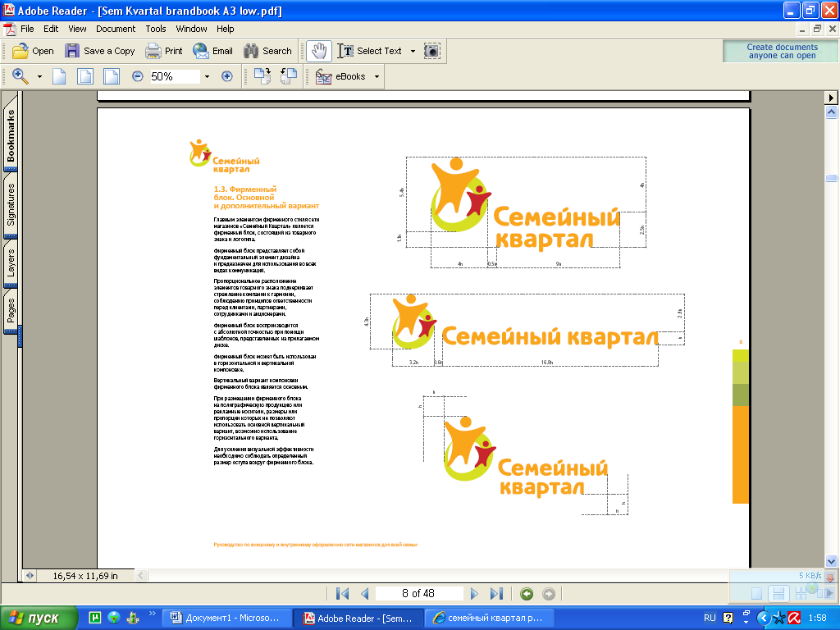Viewport: 840px width, 630px height.
Task: Click Kaspersky red K tray icon
Action: pos(794,618)
